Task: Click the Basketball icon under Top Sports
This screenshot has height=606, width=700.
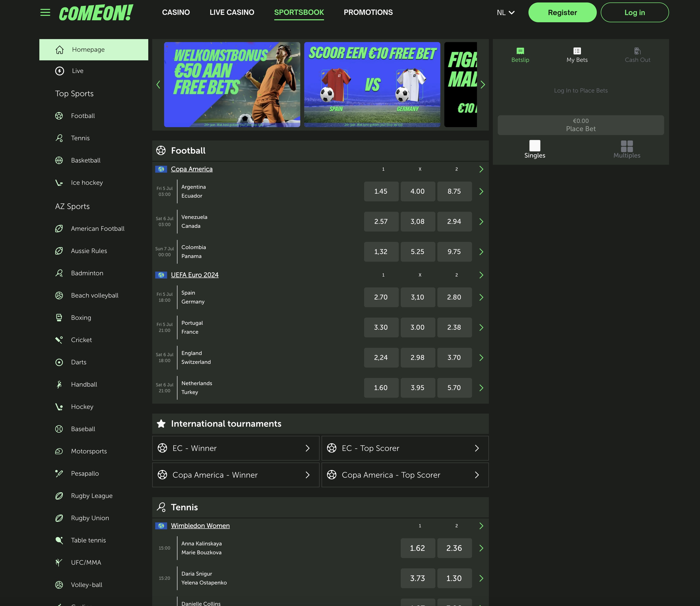Action: 59,160
